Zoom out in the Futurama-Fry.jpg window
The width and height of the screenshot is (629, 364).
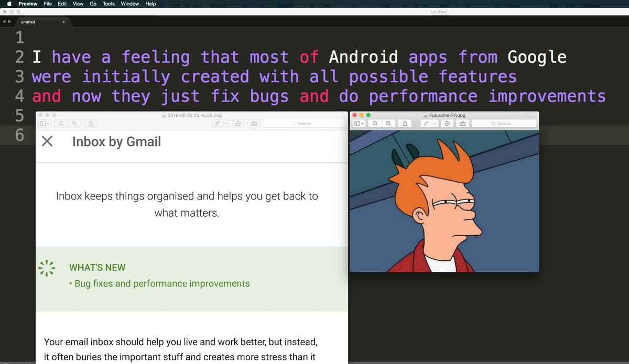click(x=375, y=124)
